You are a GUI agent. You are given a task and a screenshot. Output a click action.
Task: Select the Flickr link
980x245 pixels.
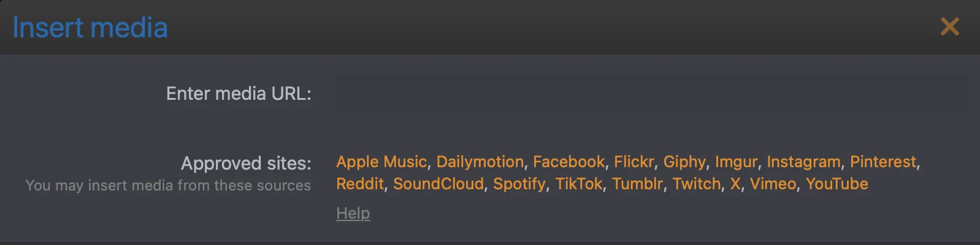coord(634,162)
